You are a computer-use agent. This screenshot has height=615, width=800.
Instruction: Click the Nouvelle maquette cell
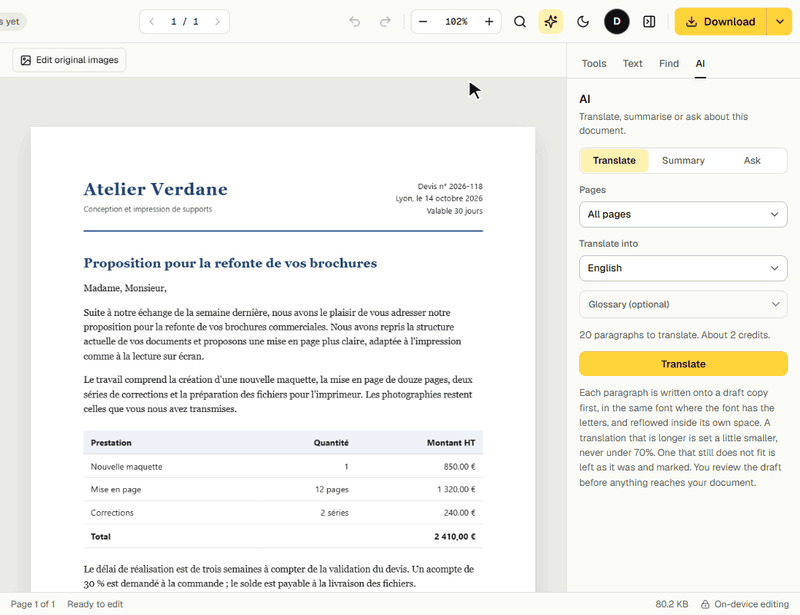pyautogui.click(x=127, y=466)
